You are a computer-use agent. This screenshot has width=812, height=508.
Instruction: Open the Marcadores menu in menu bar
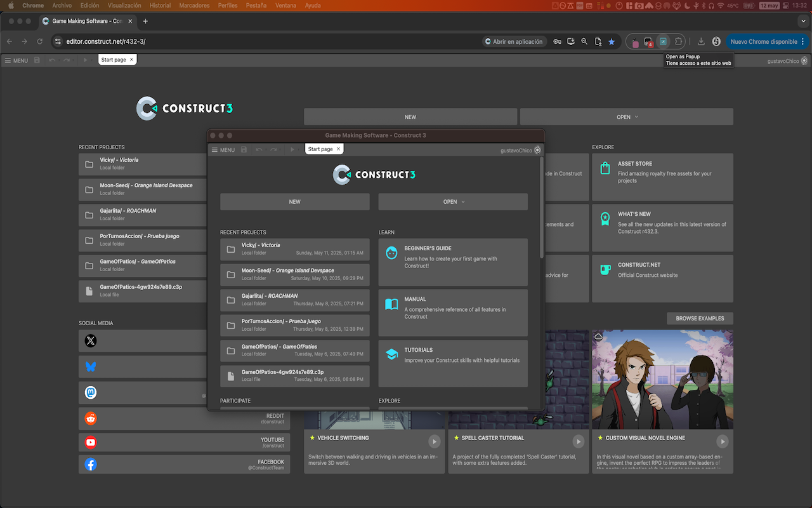pyautogui.click(x=194, y=5)
